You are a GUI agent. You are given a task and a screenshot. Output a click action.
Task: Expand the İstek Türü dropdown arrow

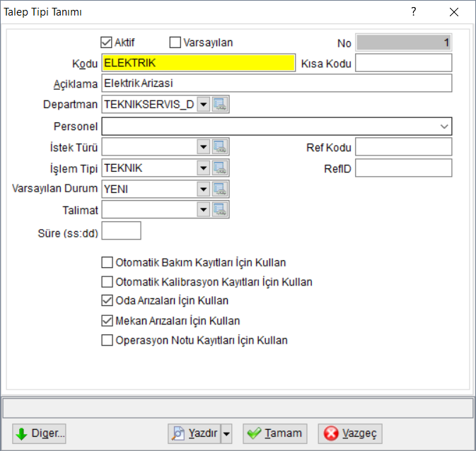point(204,147)
